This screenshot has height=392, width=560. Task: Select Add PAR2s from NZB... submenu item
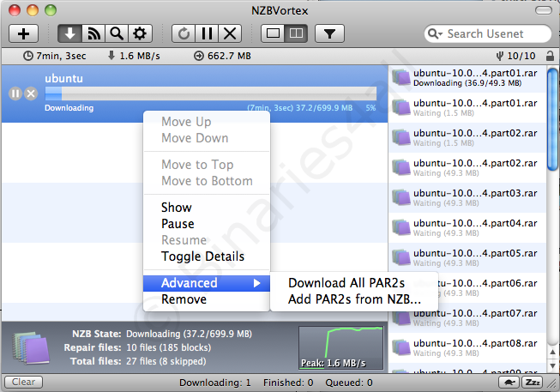pos(354,299)
